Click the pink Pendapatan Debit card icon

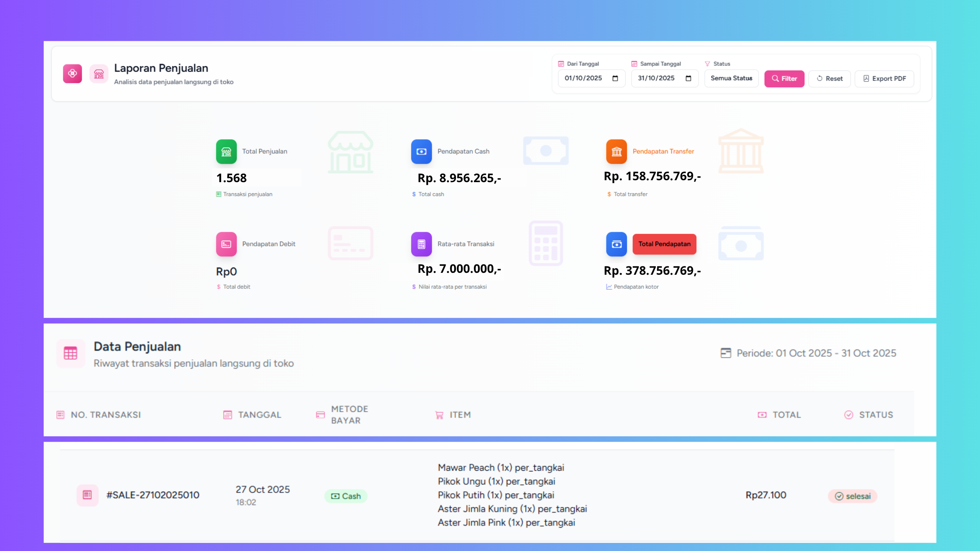coord(226,244)
